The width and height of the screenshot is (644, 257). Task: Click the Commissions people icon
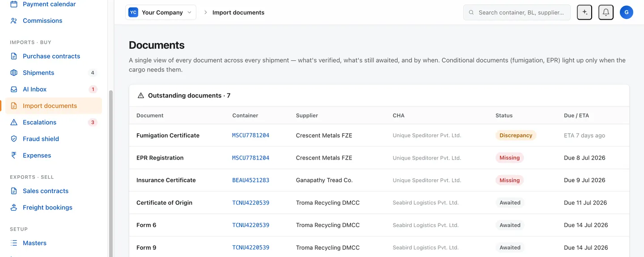tap(14, 21)
